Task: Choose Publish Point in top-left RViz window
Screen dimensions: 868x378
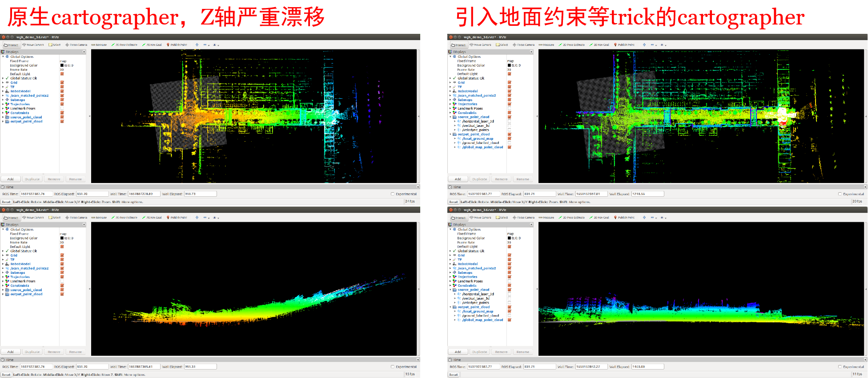Action: pyautogui.click(x=177, y=45)
